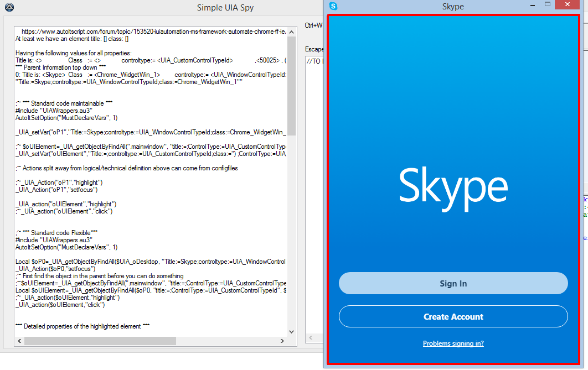Click "First find the object in the parent" comment line
Viewport: 588px width, 370px height.
100,276
